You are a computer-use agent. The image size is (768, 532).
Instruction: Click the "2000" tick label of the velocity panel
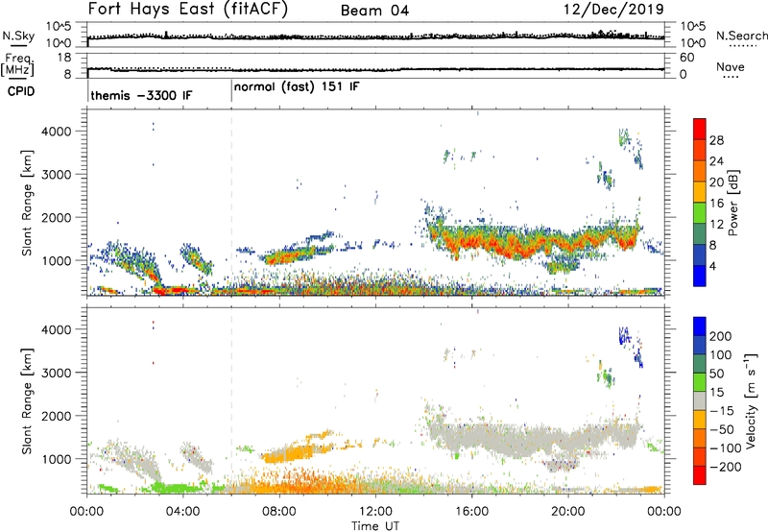pos(56,416)
